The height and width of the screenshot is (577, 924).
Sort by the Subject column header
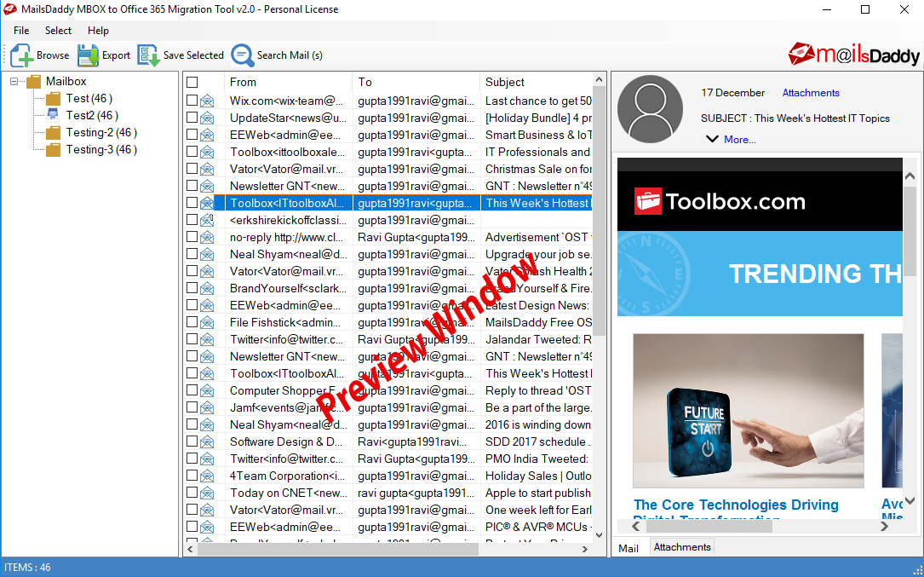[x=537, y=82]
